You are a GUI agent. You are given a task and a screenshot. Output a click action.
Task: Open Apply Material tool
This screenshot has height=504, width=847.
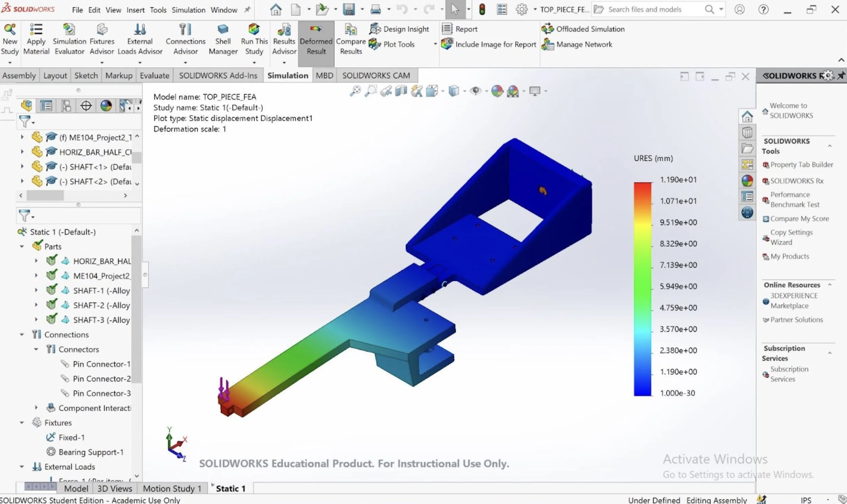click(x=36, y=30)
